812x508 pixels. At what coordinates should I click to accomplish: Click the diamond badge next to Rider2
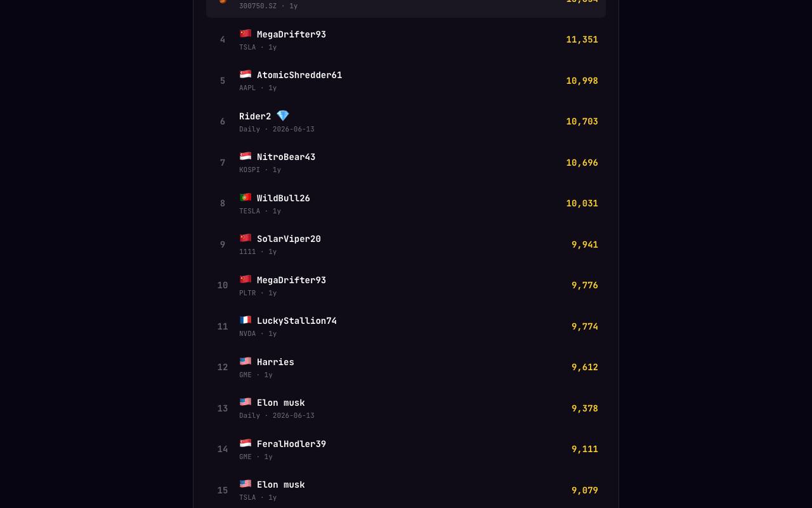(283, 116)
